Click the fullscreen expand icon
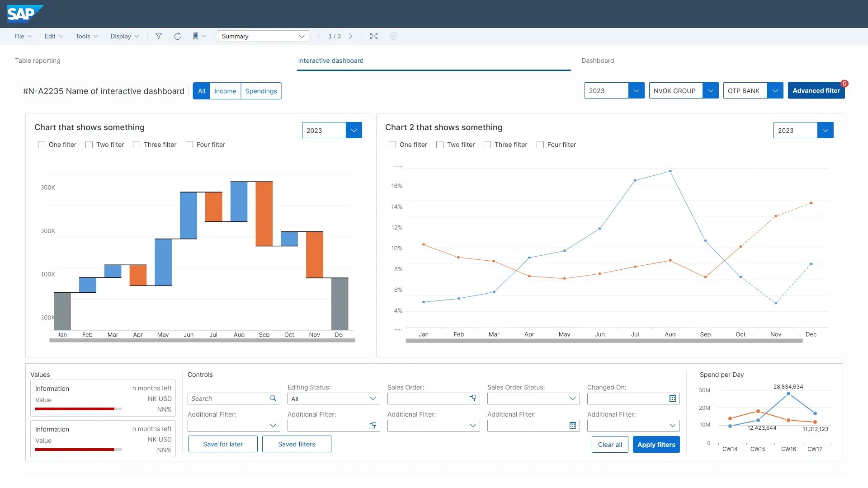Image resolution: width=868 pixels, height=488 pixels. click(x=374, y=36)
